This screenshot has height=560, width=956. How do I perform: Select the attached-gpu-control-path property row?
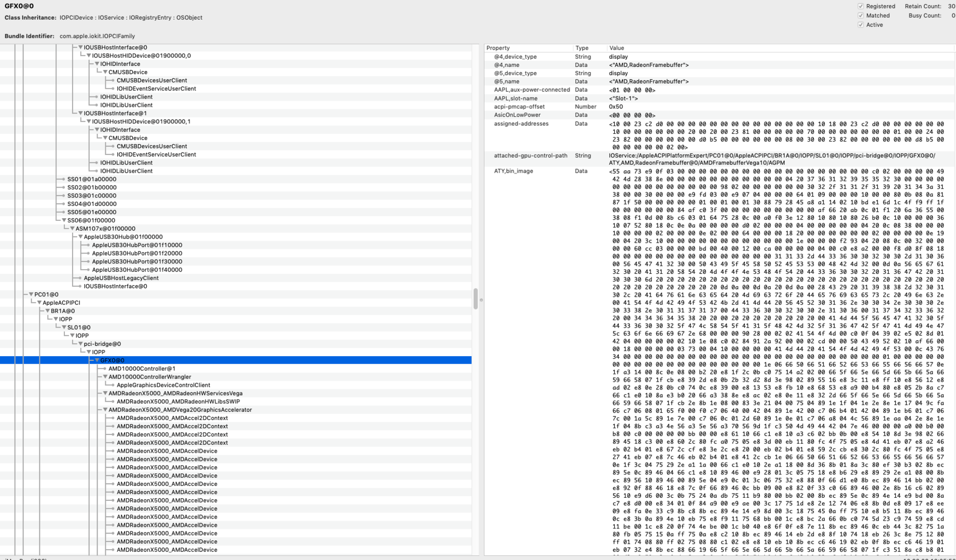click(719, 159)
